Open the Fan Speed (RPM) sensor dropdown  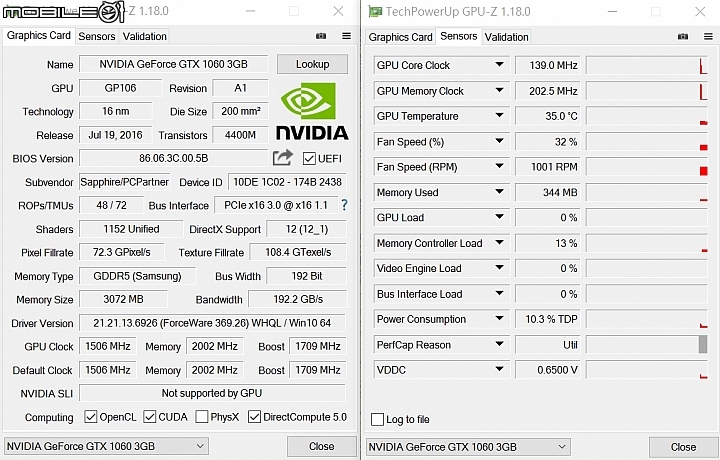499,167
